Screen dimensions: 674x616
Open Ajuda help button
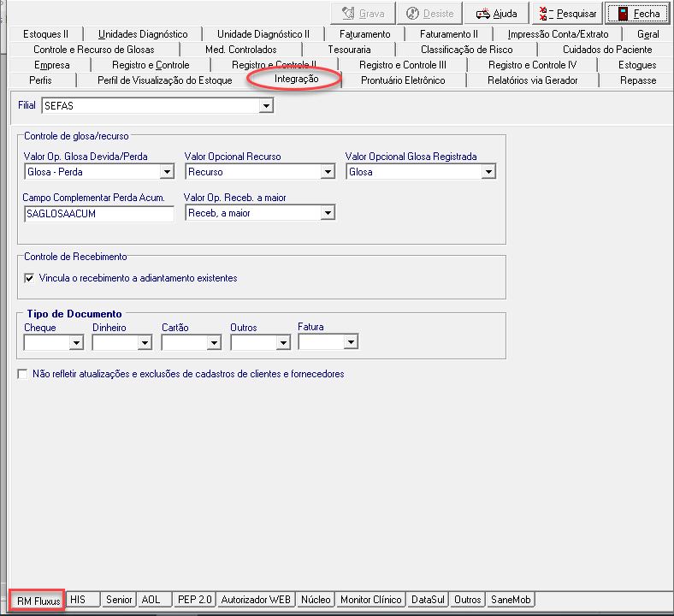(496, 14)
